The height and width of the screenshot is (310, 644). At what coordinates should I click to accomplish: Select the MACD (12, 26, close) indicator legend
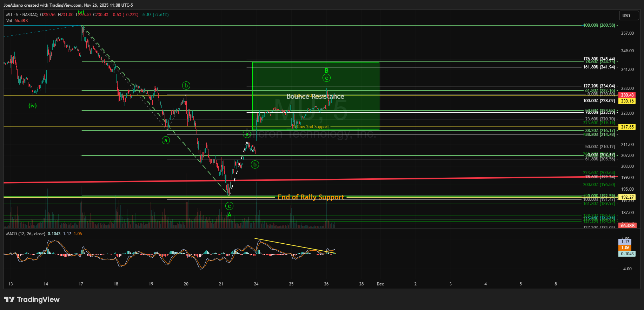(26, 234)
